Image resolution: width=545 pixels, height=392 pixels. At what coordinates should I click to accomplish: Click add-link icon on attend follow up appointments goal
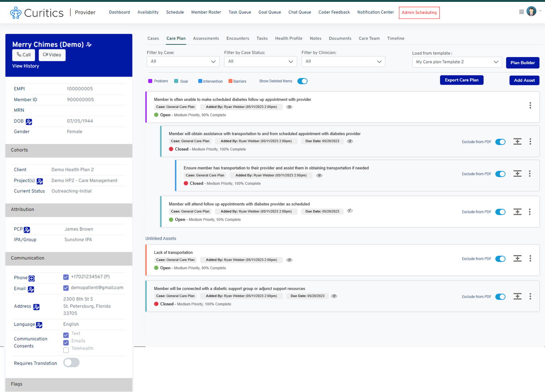coord(517,212)
